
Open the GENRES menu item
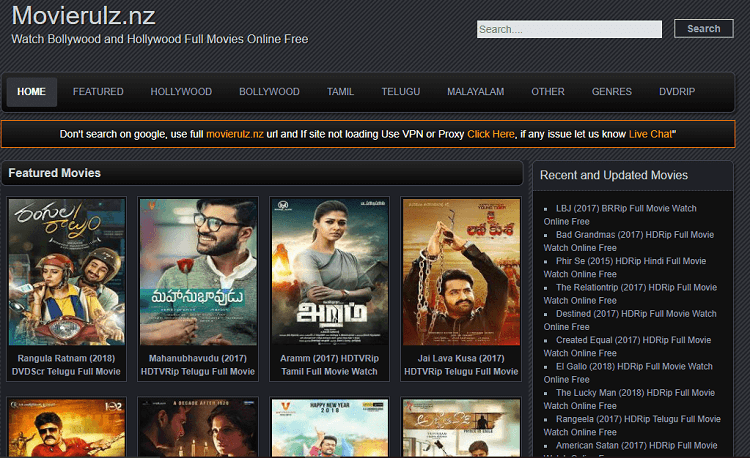click(x=612, y=92)
